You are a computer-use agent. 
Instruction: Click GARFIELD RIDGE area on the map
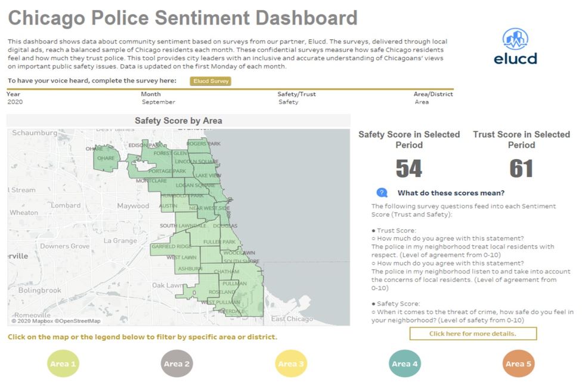pos(171,246)
